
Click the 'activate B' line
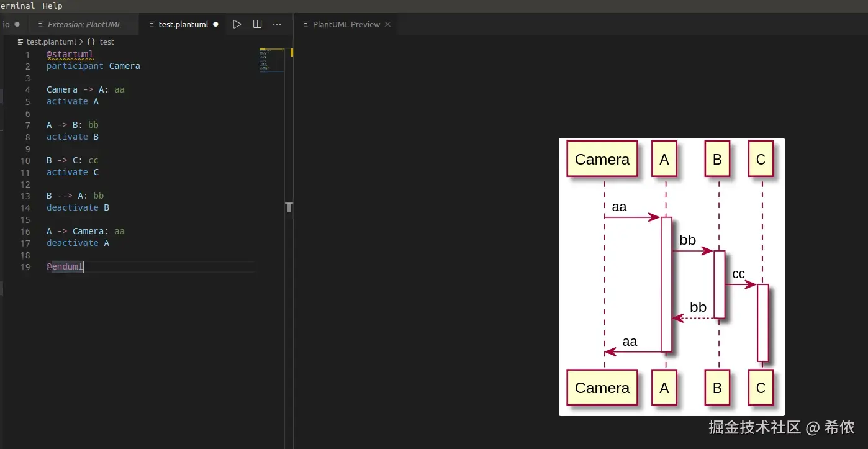tap(73, 137)
